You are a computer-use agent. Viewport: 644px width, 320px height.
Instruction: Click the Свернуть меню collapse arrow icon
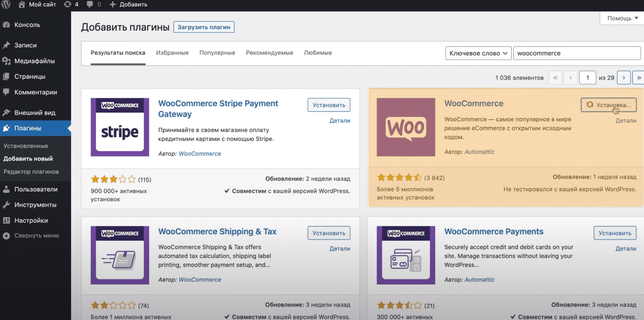[x=6, y=236]
